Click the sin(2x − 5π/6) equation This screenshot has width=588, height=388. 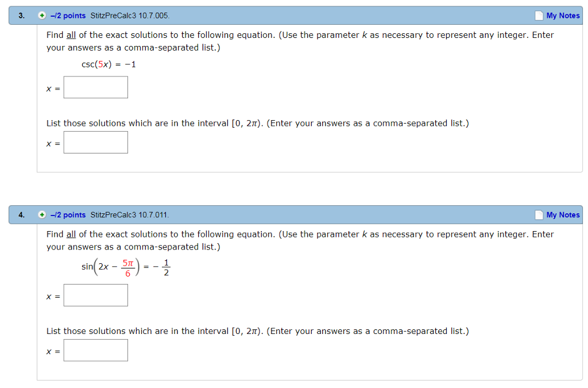pyautogui.click(x=125, y=267)
